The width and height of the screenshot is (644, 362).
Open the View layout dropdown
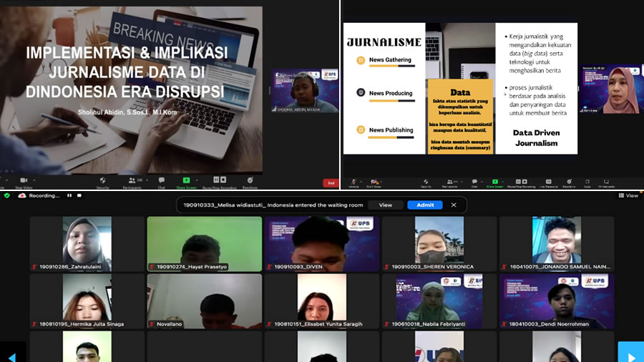click(628, 195)
